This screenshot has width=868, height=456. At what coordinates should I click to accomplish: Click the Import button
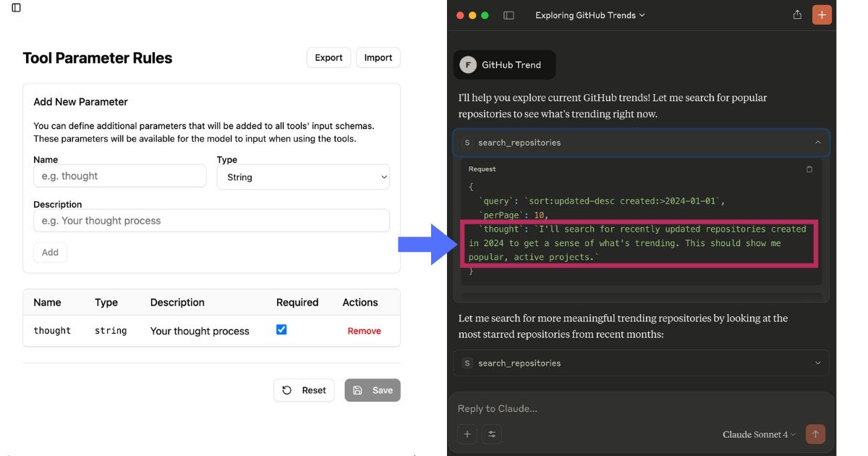coord(378,58)
